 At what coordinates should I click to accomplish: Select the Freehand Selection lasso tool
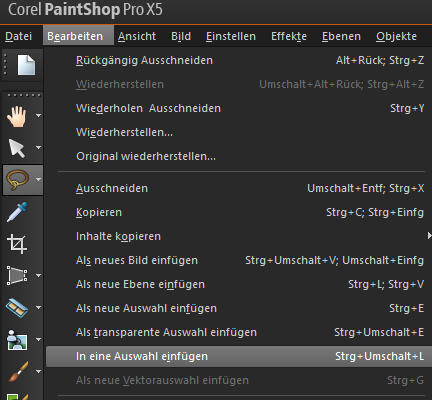click(18, 180)
